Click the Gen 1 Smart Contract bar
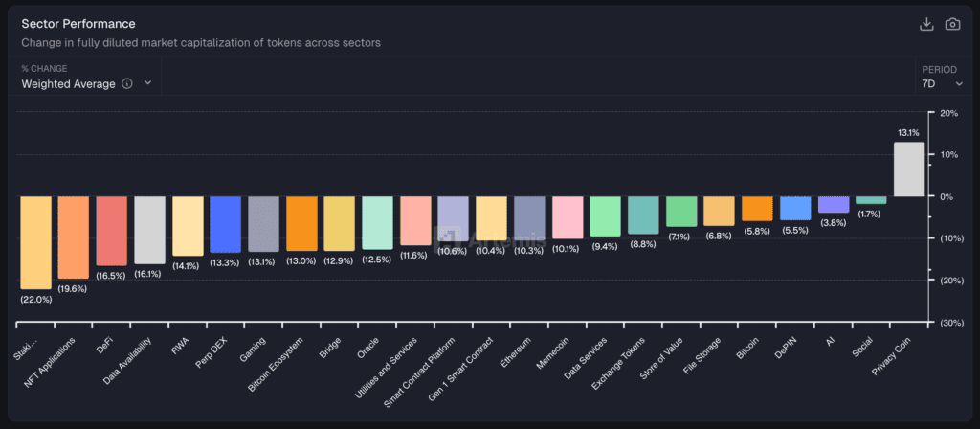Viewport: 980px width, 429px height. click(491, 218)
